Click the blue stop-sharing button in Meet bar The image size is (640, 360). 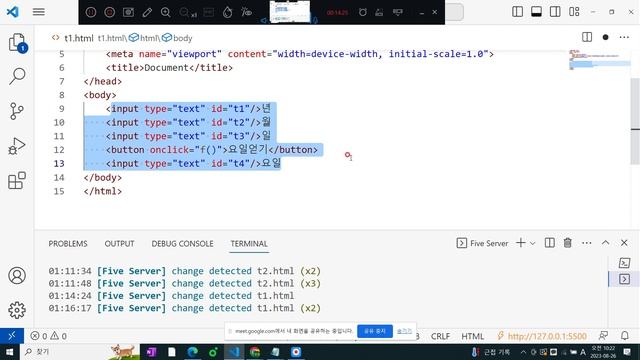375,331
